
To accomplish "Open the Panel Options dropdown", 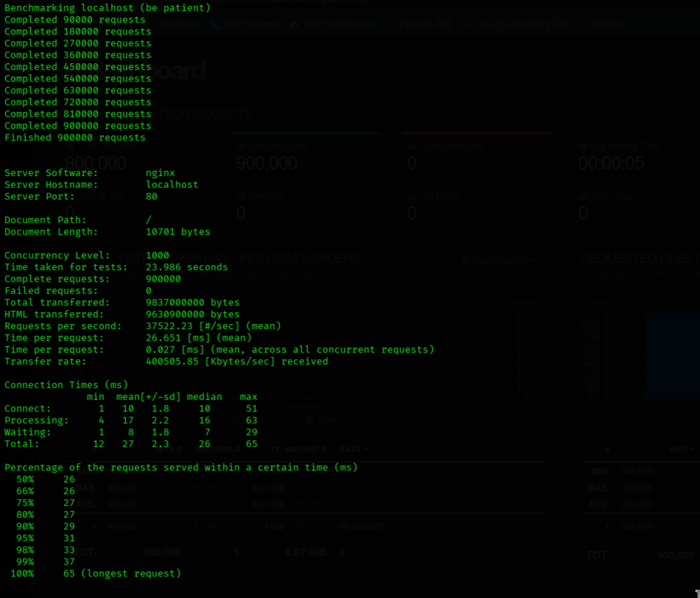I will click(499, 260).
